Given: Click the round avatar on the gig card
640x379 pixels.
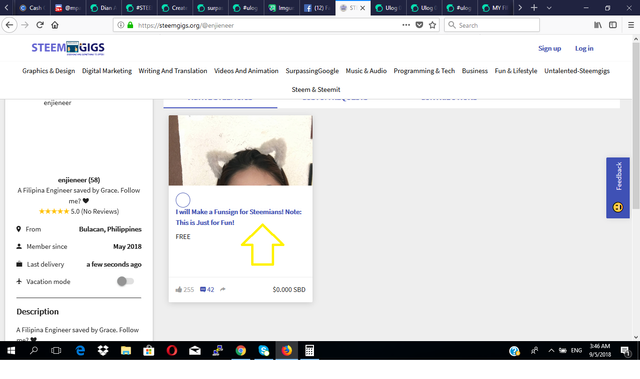Looking at the screenshot, I should 183,200.
